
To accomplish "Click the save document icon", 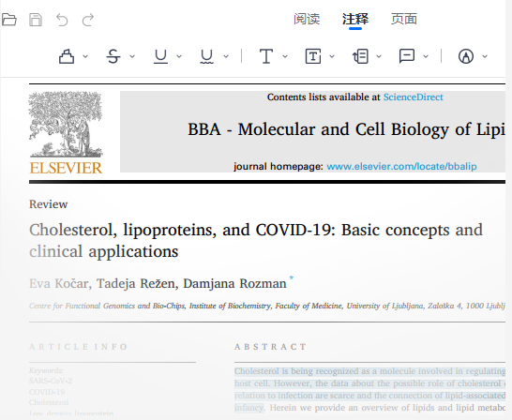I will (36, 20).
